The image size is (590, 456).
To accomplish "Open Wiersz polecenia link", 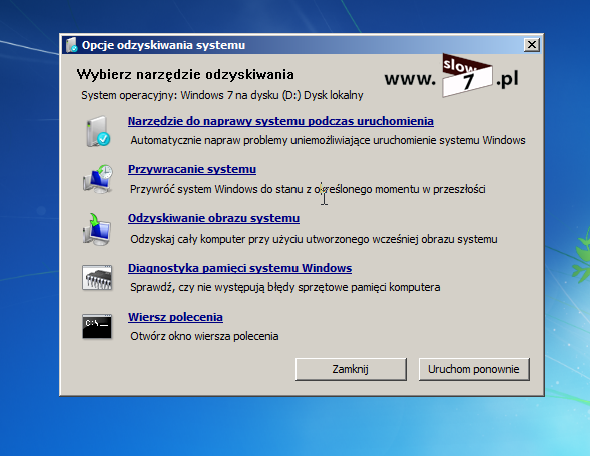I will (x=175, y=317).
